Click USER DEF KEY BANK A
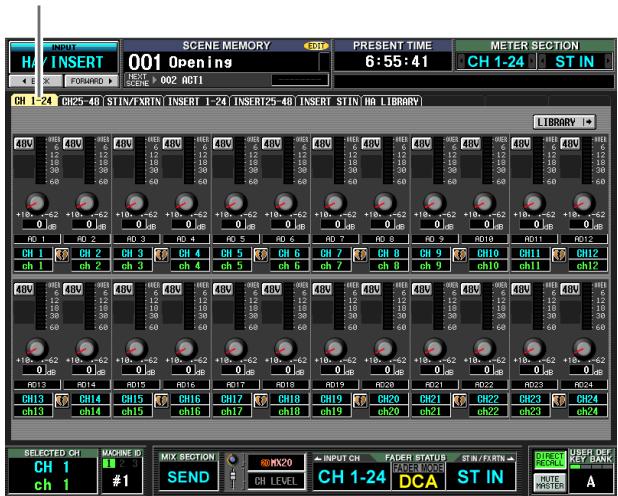The height and width of the screenshot is (496, 618). pyautogui.click(x=590, y=481)
